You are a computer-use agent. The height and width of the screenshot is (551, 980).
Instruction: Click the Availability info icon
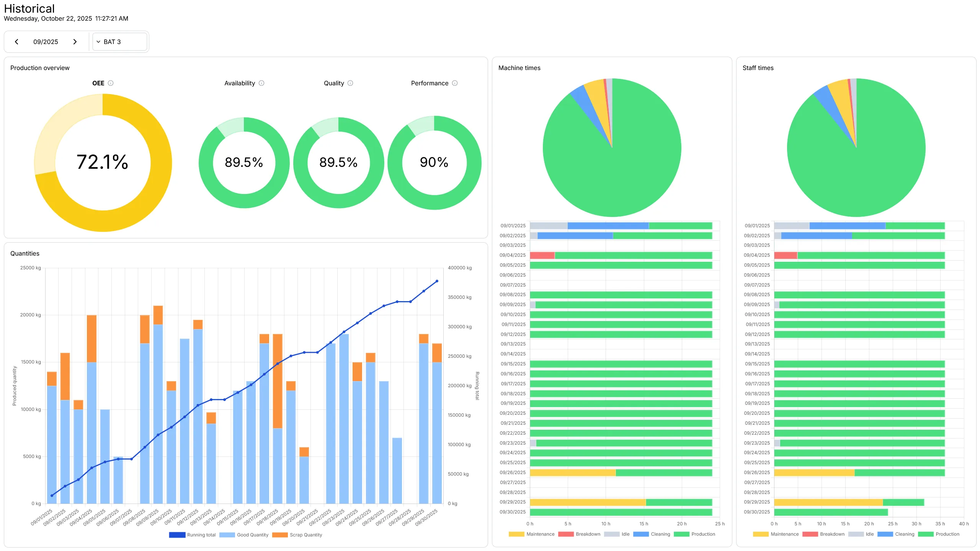coord(261,83)
